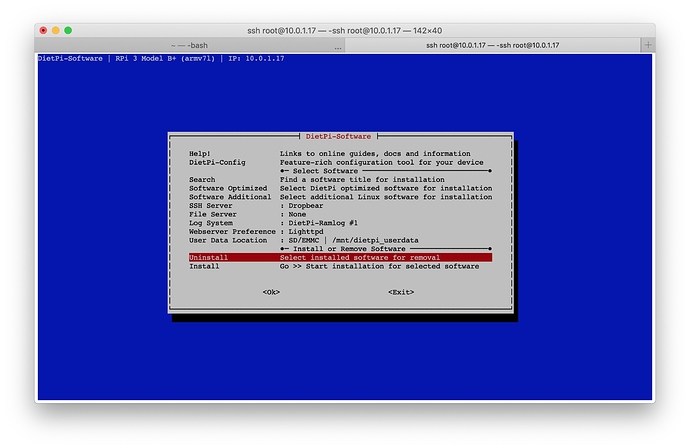690x448 pixels.
Task: Select the SSH Server Dropbear entry
Action: [x=341, y=206]
